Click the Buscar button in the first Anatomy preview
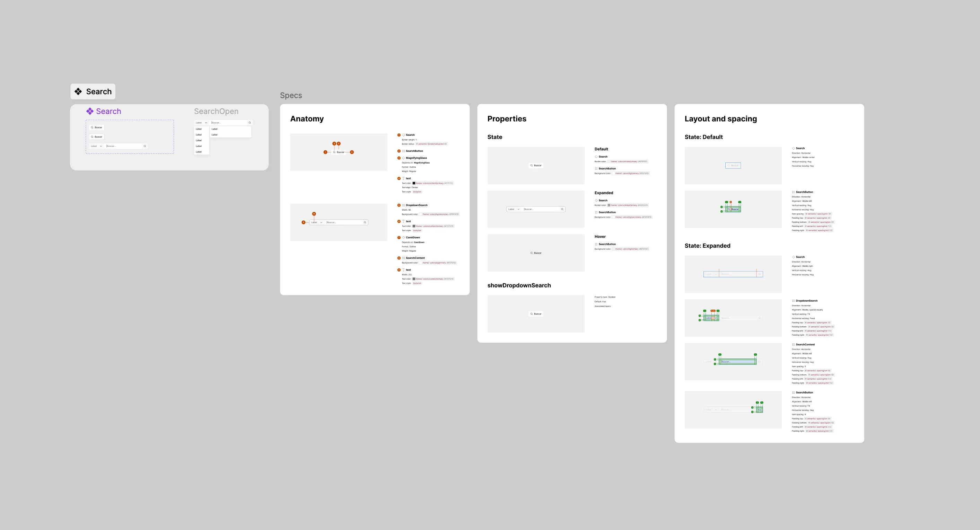980x530 pixels. [339, 152]
